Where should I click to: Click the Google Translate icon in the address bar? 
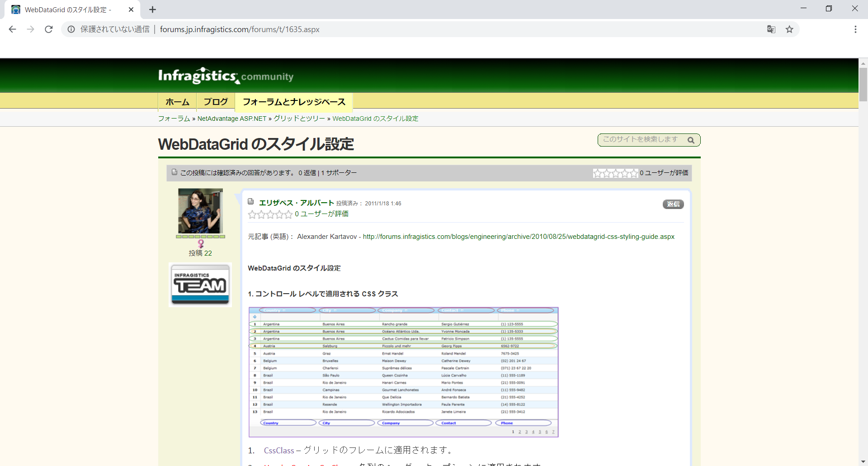click(771, 29)
